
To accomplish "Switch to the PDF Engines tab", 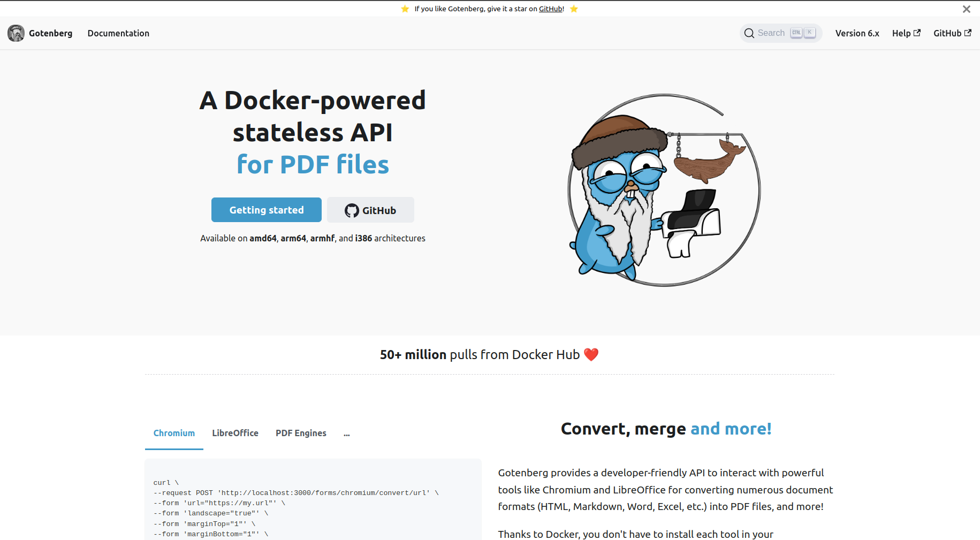I will [301, 433].
